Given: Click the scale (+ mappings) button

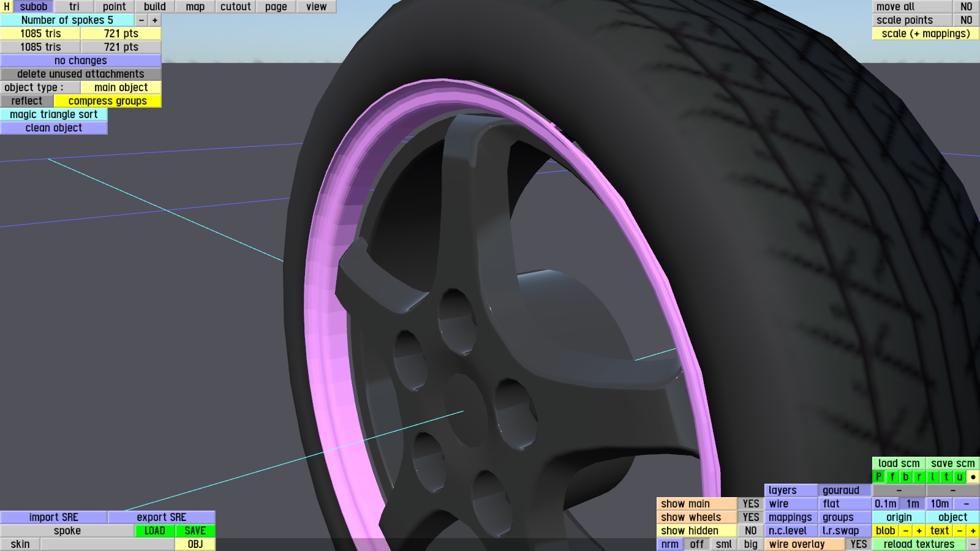Looking at the screenshot, I should (x=926, y=34).
